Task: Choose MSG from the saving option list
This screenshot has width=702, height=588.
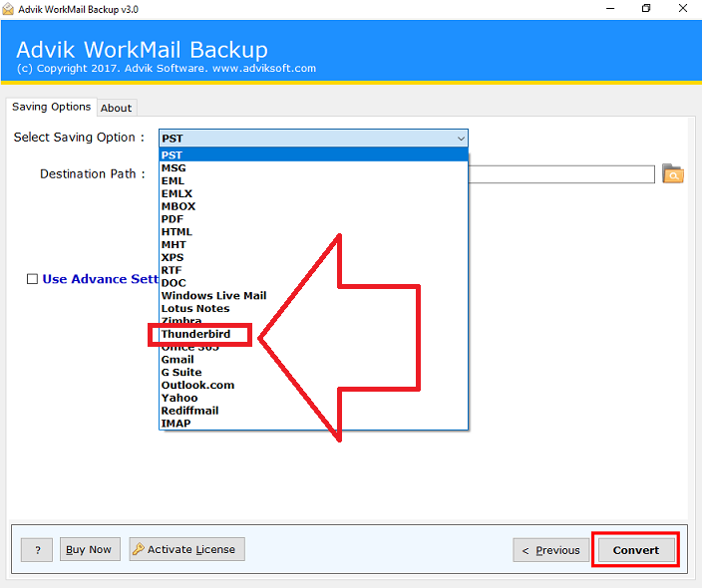Action: [x=313, y=167]
